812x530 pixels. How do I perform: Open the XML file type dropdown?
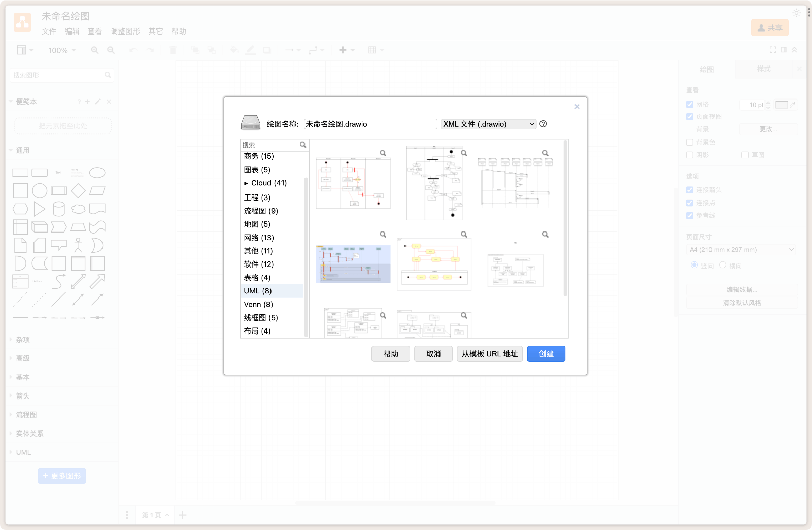(x=488, y=124)
